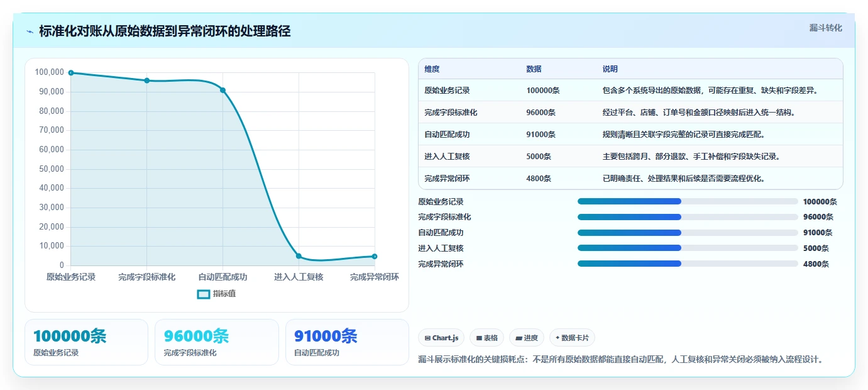The image size is (868, 390).
Task: Click the chart data point for 原始业务记录
Action: pos(71,73)
